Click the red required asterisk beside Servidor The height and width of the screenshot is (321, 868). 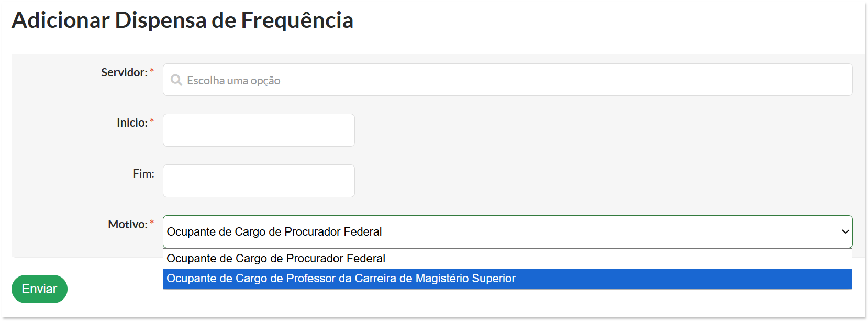152,70
